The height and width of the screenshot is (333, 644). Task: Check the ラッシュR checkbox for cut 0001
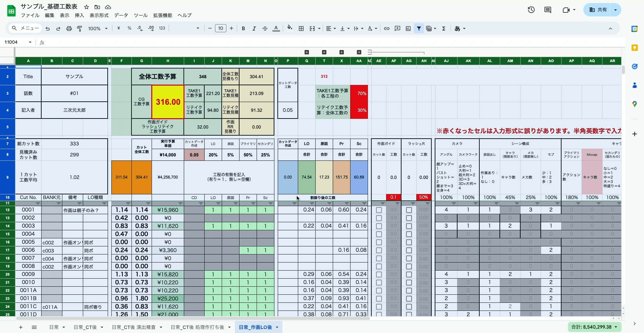(409, 210)
